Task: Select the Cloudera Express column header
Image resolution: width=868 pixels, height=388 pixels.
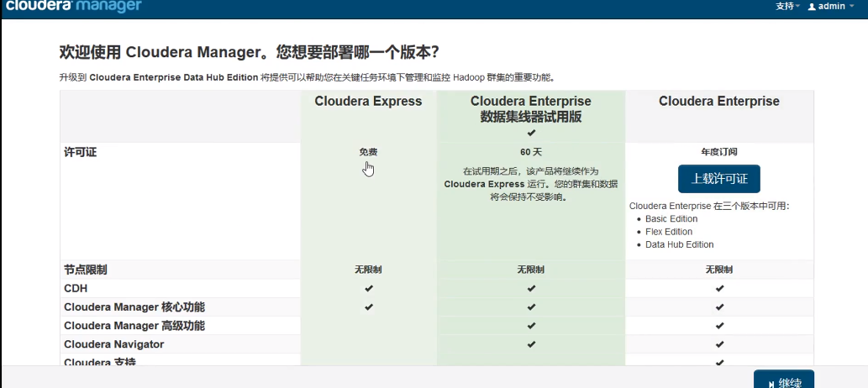Action: tap(368, 102)
